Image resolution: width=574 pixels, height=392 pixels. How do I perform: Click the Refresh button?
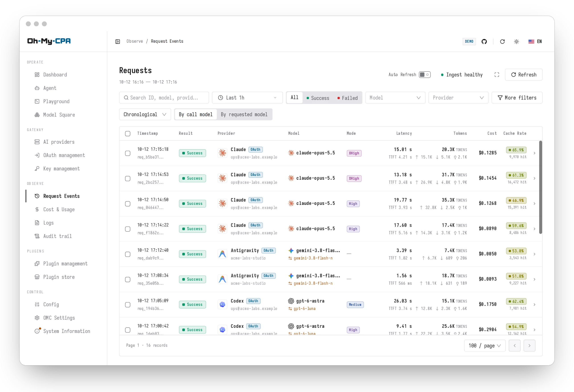point(523,75)
